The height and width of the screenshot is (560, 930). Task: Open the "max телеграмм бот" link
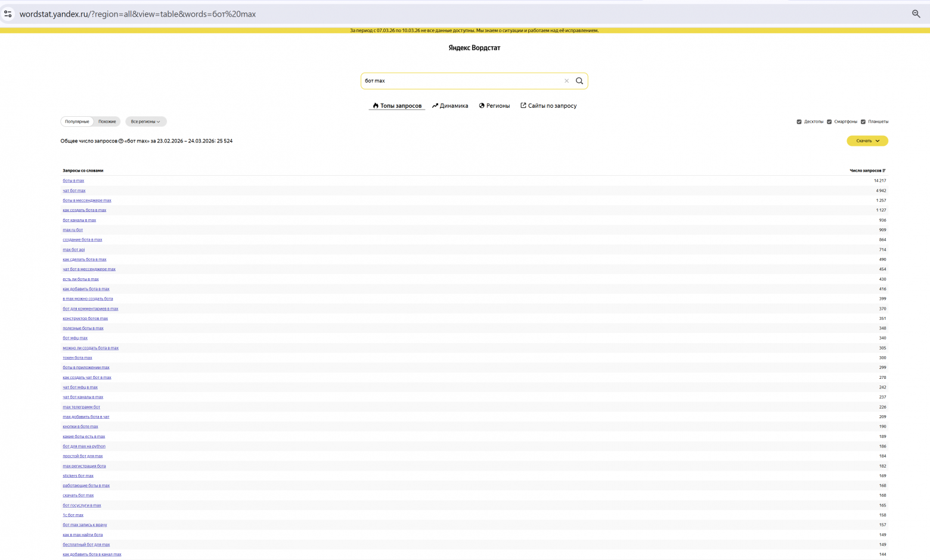click(82, 407)
